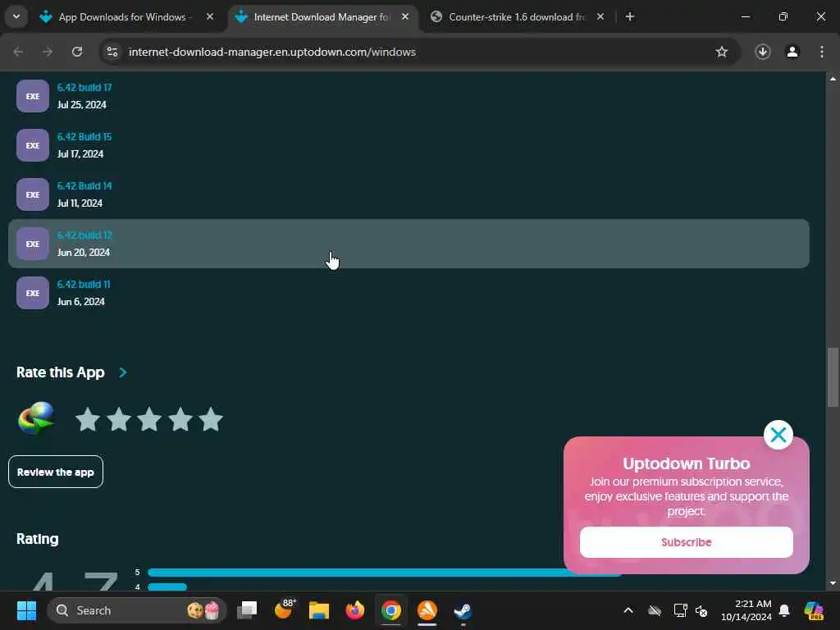Rate the app two stars
Image resolution: width=840 pixels, height=630 pixels.
(119, 419)
